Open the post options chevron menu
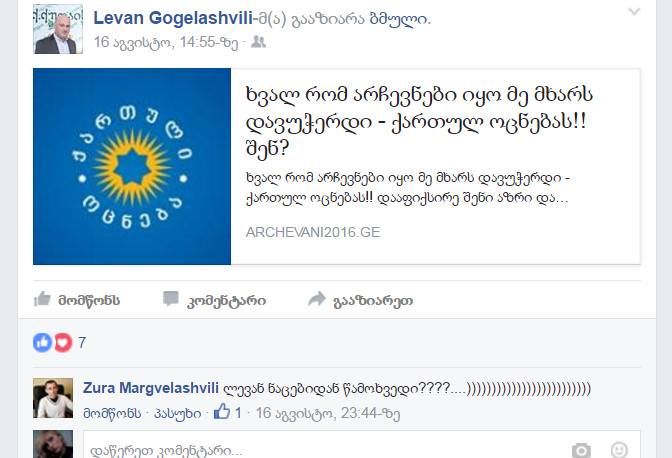Screen dimensions: 672x458 click(x=634, y=12)
